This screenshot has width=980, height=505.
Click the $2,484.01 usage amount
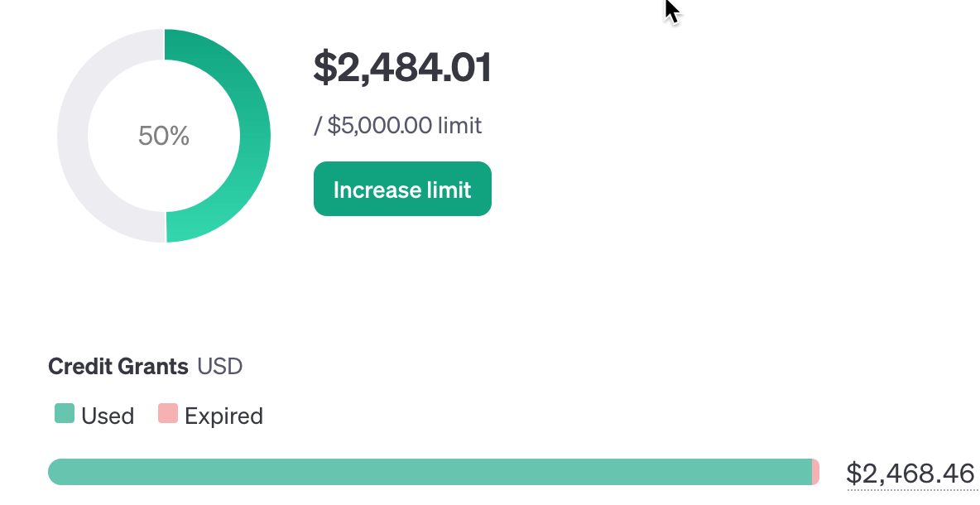coord(402,68)
